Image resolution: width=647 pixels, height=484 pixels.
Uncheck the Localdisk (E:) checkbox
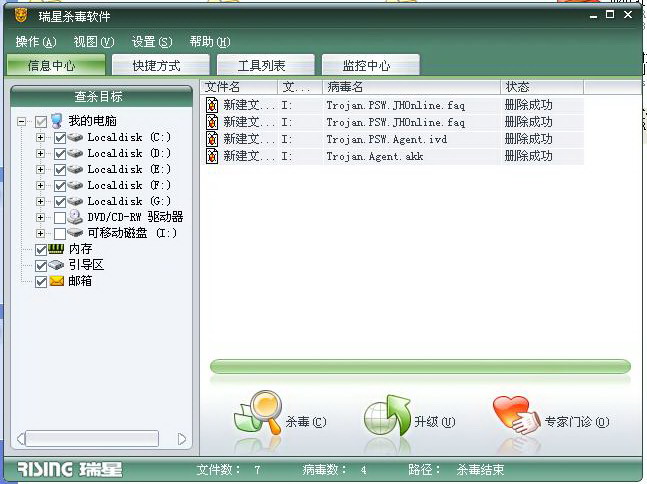60,170
